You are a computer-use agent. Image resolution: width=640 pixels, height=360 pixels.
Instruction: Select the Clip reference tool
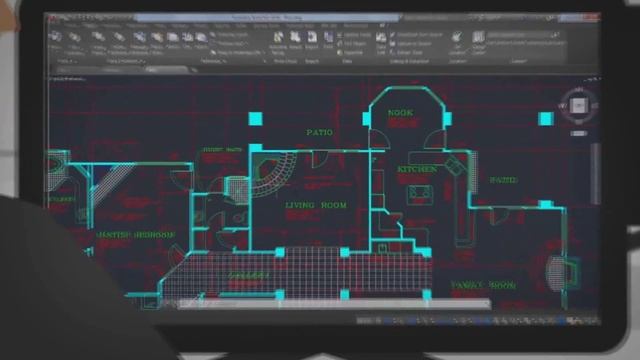(x=187, y=38)
